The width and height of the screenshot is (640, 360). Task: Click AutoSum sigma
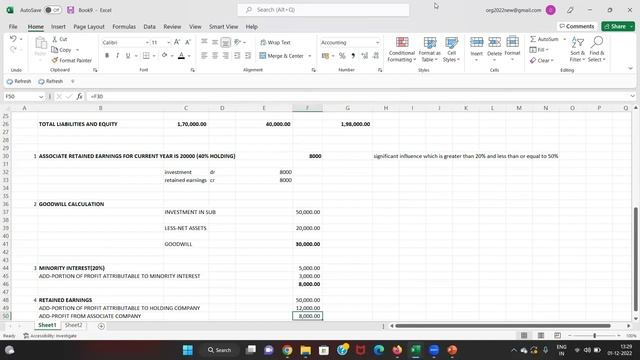(x=544, y=39)
